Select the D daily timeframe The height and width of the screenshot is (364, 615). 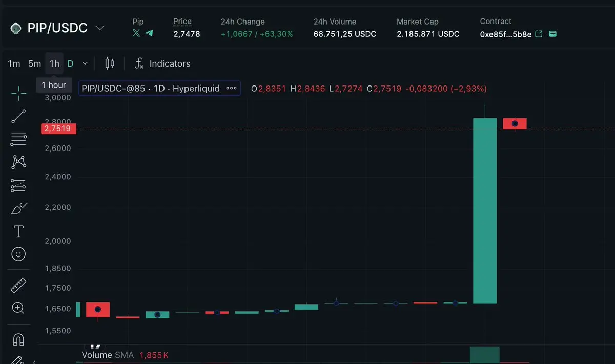[x=71, y=63]
